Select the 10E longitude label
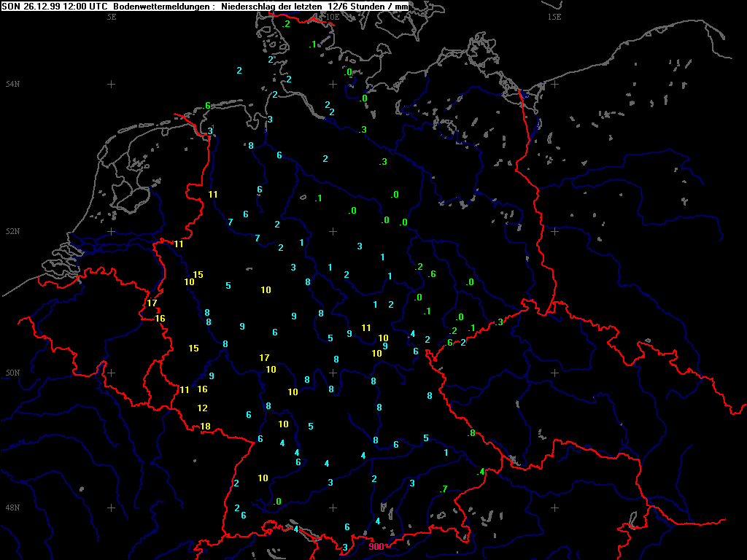This screenshot has width=747, height=560. (x=333, y=17)
